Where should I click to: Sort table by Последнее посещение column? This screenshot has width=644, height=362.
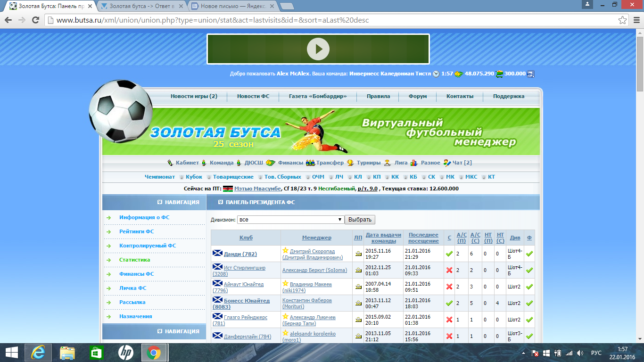point(423,238)
